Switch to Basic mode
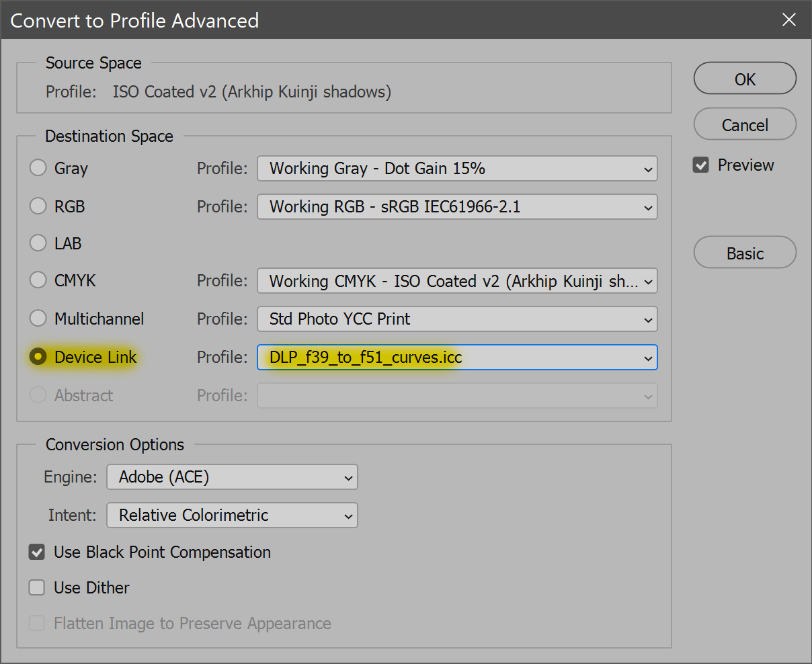Screen dimensions: 812x664 [x=745, y=253]
